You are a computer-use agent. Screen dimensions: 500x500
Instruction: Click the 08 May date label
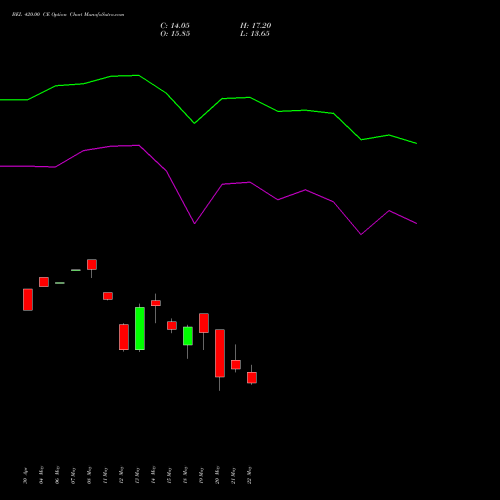pyautogui.click(x=89, y=475)
